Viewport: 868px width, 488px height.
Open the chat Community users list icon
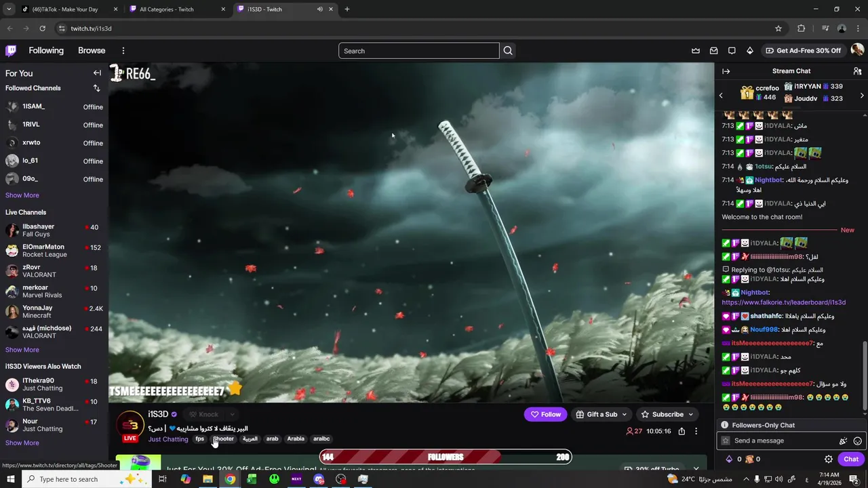click(857, 71)
